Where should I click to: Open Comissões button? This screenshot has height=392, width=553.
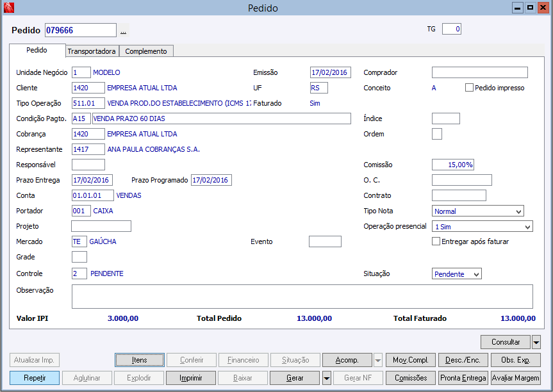411,378
